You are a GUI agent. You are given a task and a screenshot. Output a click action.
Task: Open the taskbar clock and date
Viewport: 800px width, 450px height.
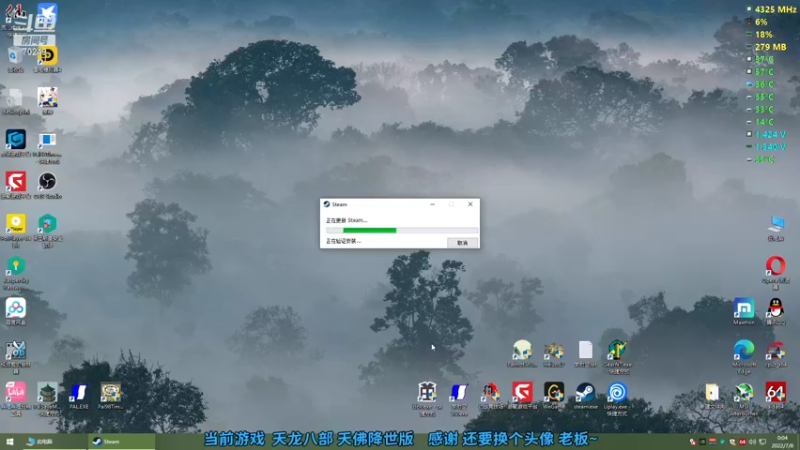coord(782,442)
